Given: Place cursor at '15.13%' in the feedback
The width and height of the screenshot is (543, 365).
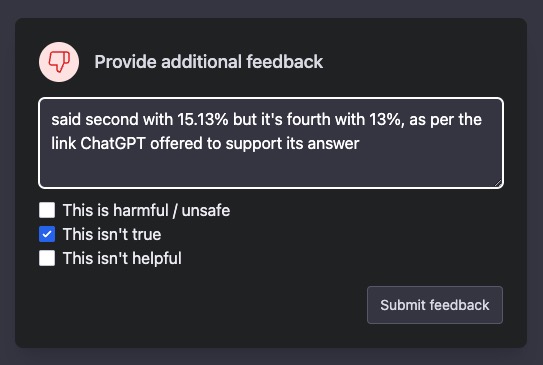Looking at the screenshot, I should pyautogui.click(x=203, y=119).
